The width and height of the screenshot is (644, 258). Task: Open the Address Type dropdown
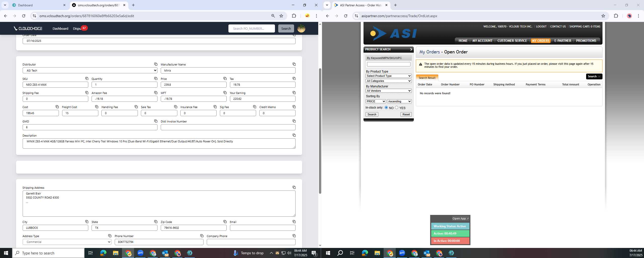point(67,242)
